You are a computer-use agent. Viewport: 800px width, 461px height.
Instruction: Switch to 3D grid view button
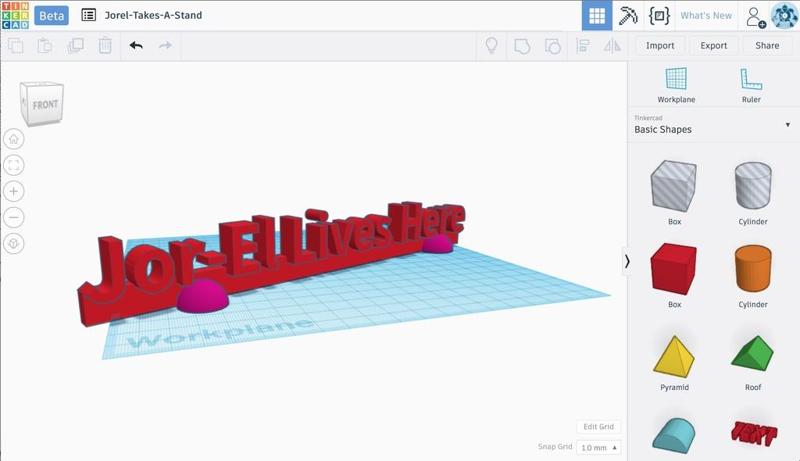tap(597, 15)
